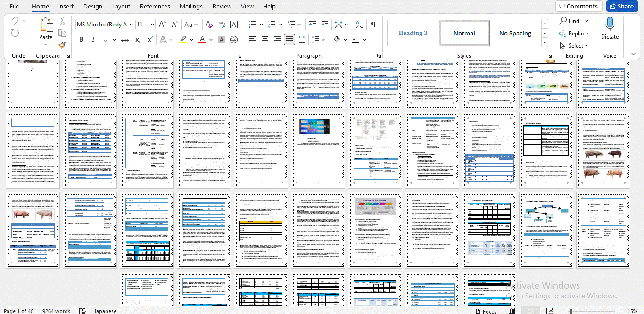Apply Distributed paragraph alignment
644x314 pixels.
pos(302,40)
